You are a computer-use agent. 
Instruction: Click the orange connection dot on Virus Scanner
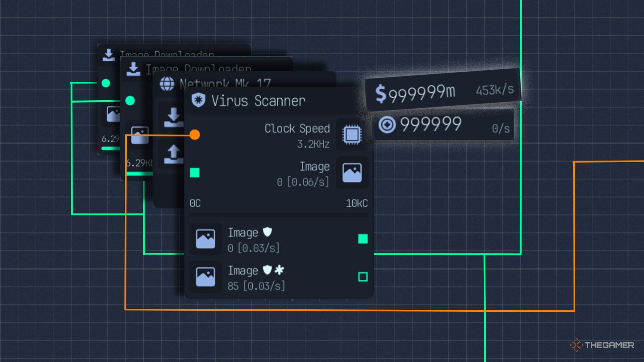pyautogui.click(x=195, y=135)
